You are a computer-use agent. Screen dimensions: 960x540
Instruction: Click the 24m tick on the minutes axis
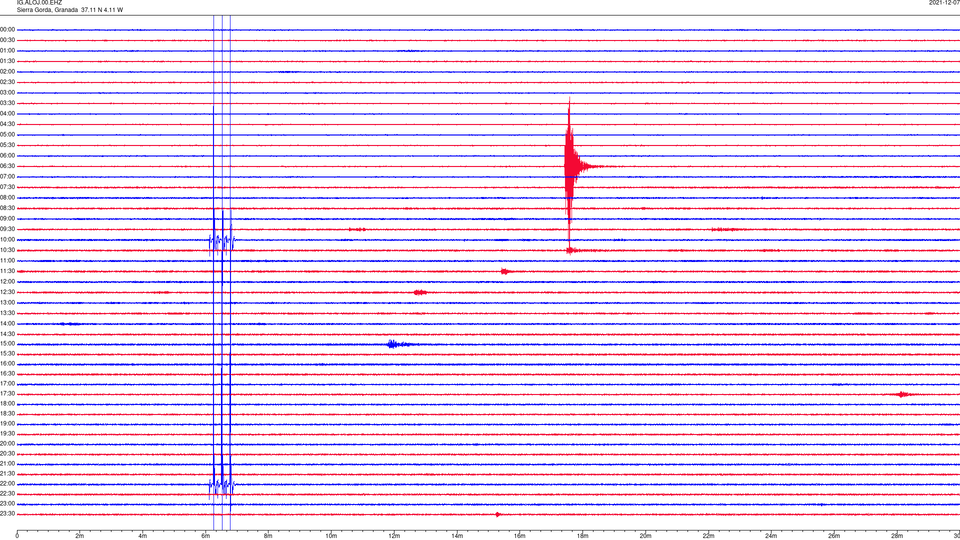771,536
